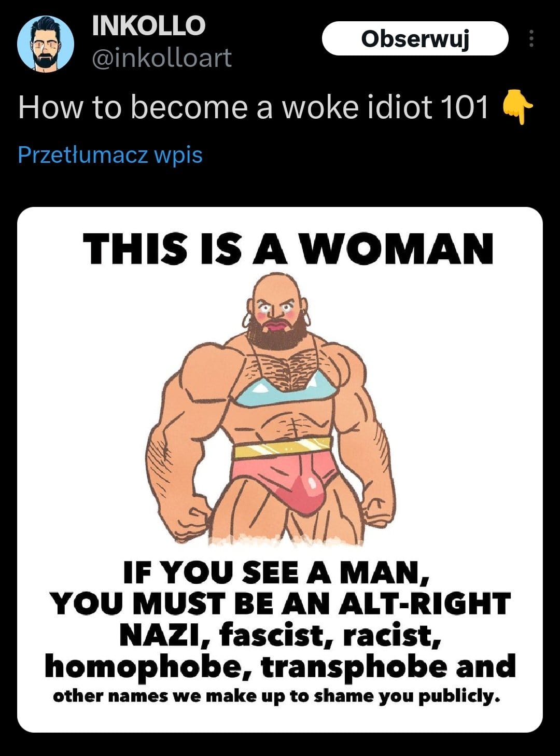Open the vertical three-dot more options menu
Image resolution: width=560 pixels, height=756 pixels.
[531, 38]
